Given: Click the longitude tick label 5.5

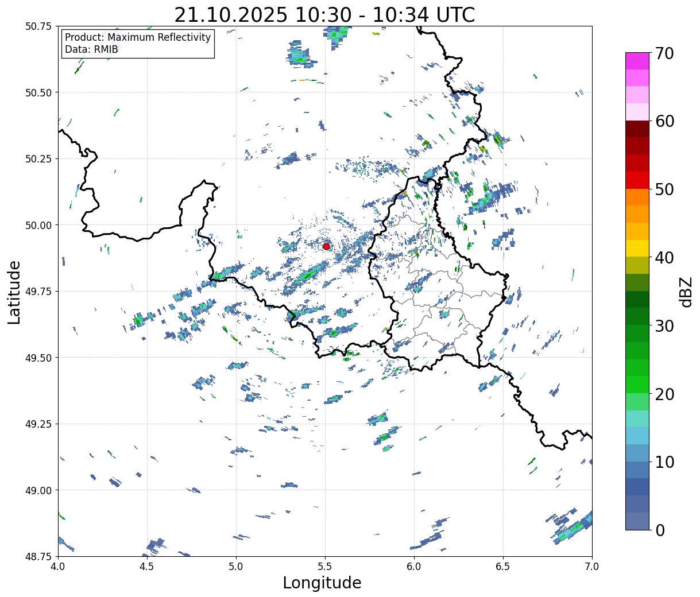Looking at the screenshot, I should coord(325,567).
